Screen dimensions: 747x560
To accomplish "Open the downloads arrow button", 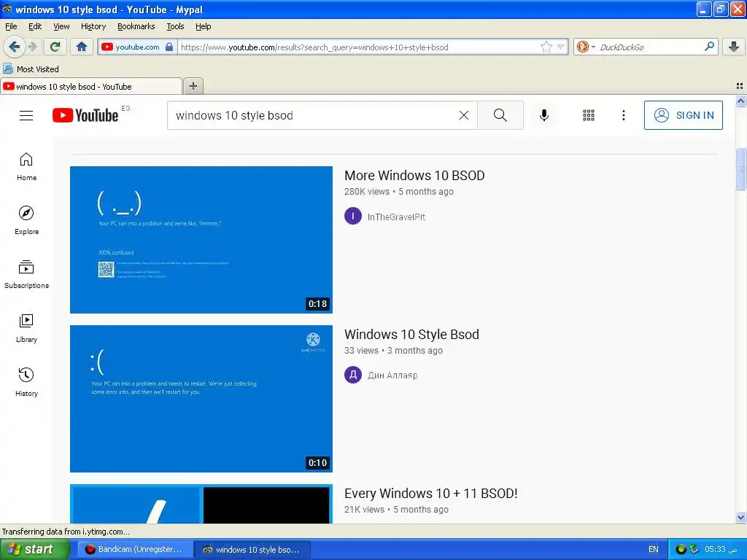I will pos(734,47).
